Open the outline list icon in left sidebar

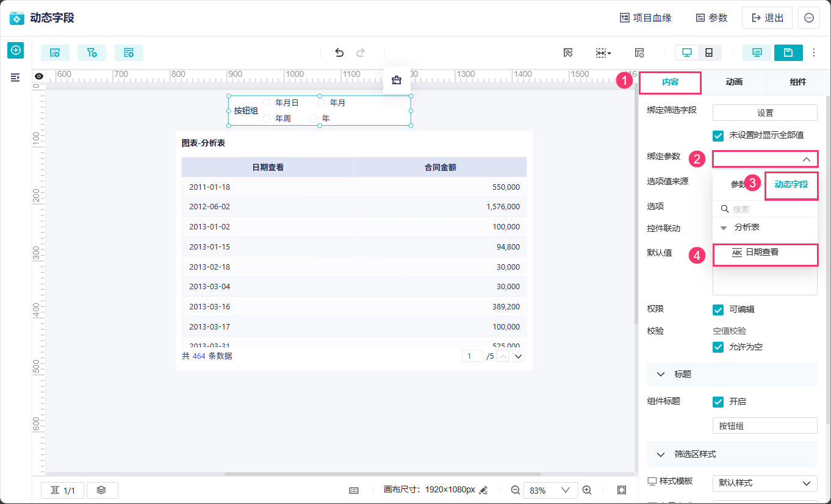point(16,77)
